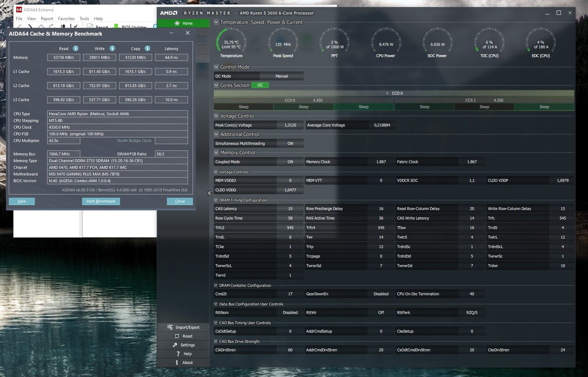The height and width of the screenshot is (377, 588).
Task: Click the Temperature gauge
Action: point(231,42)
